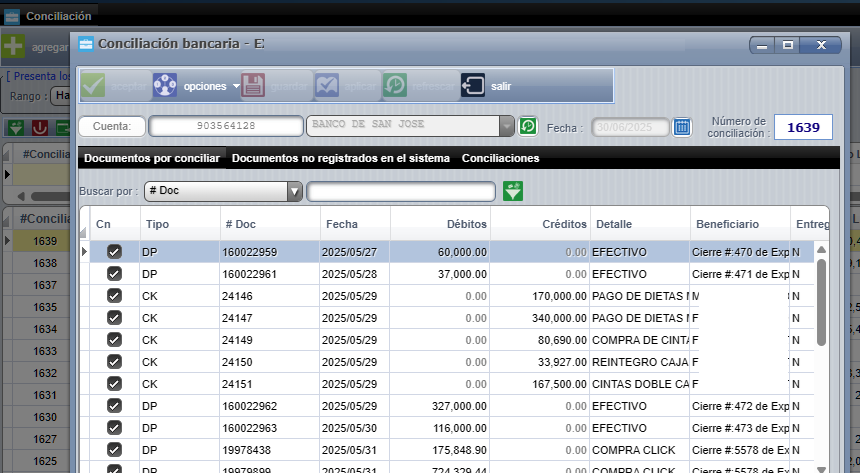The width and height of the screenshot is (860, 473).
Task: Uncheck the Cn box for document 160022959
Action: pyautogui.click(x=114, y=252)
